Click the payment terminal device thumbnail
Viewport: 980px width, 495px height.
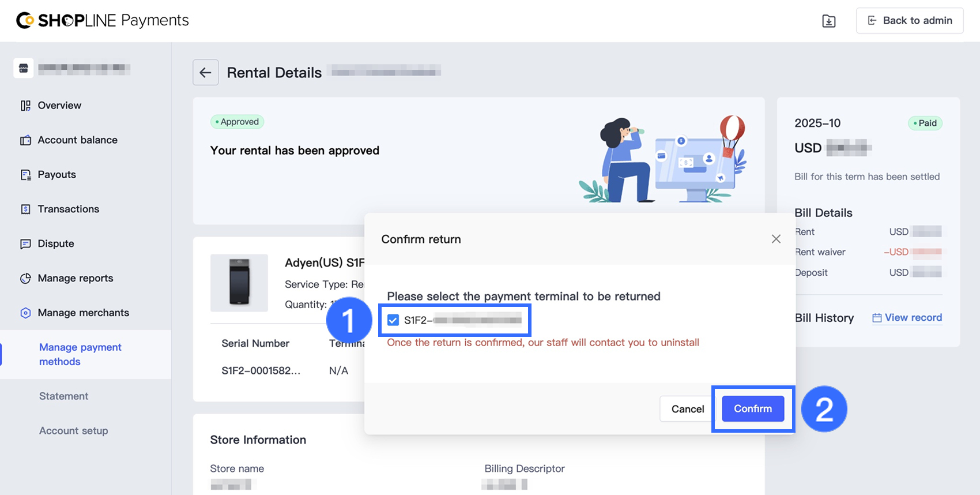tap(239, 283)
